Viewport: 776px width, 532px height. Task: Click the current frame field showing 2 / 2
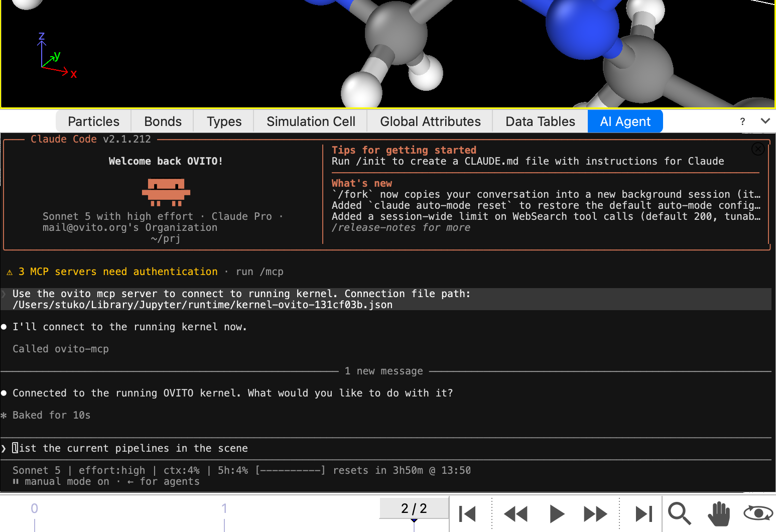click(x=414, y=508)
